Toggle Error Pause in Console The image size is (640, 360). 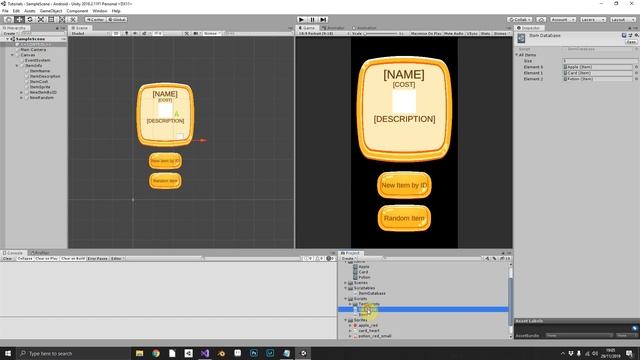(98, 258)
